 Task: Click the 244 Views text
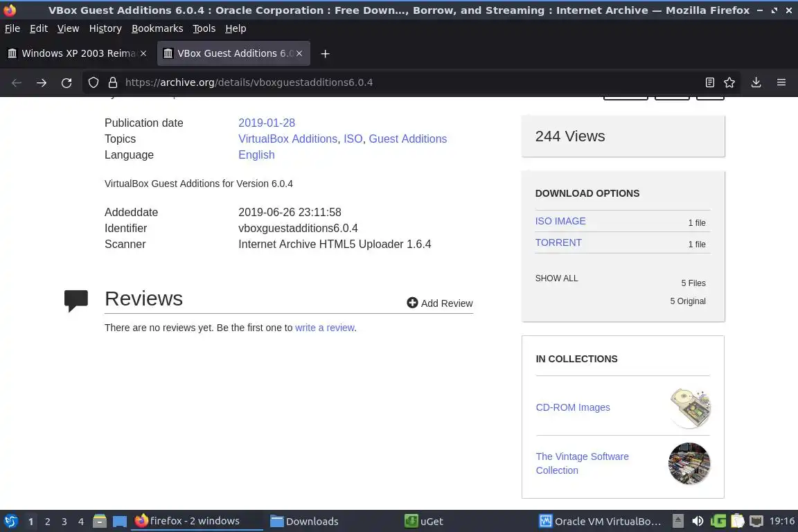coord(570,136)
